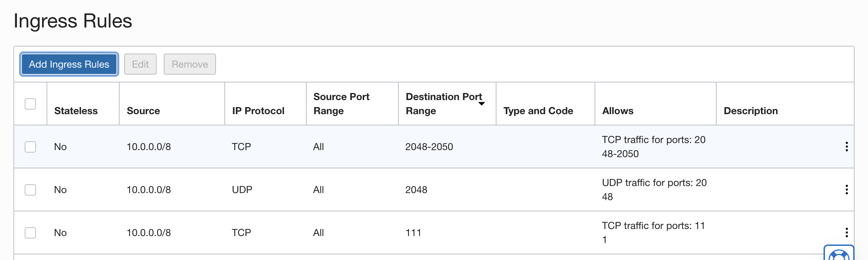Click the Description column header
The image size is (868, 260).
(751, 111)
